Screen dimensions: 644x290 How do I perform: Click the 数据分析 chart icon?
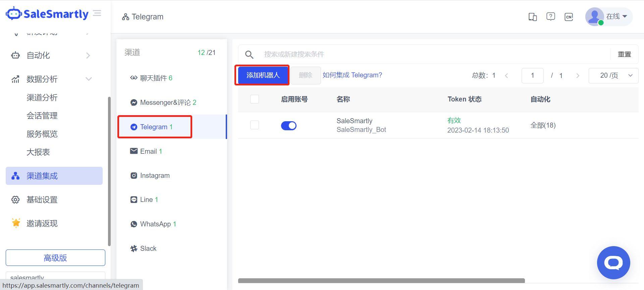(15, 79)
